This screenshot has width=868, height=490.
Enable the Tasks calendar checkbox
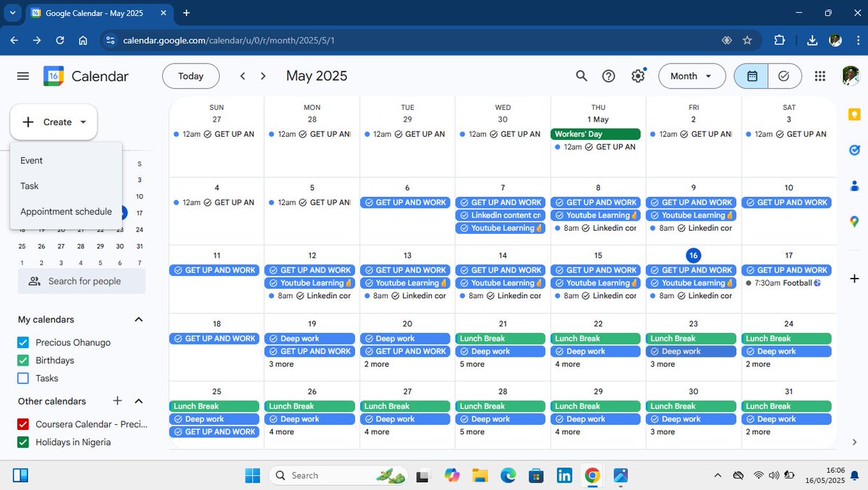[x=23, y=378]
